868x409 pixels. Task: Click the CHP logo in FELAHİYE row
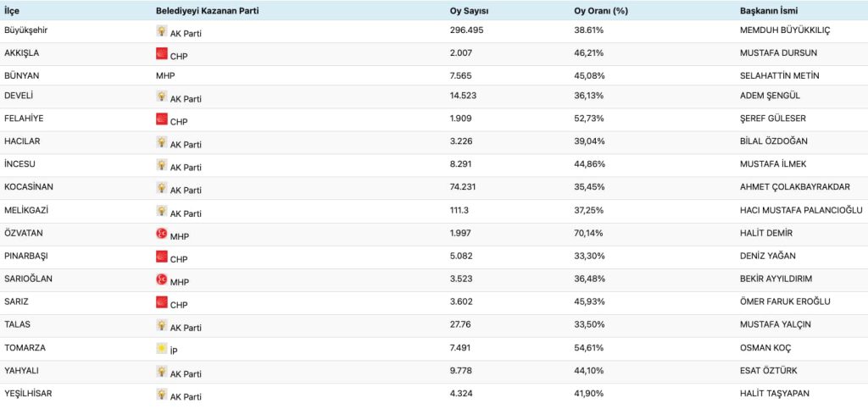pos(162,119)
